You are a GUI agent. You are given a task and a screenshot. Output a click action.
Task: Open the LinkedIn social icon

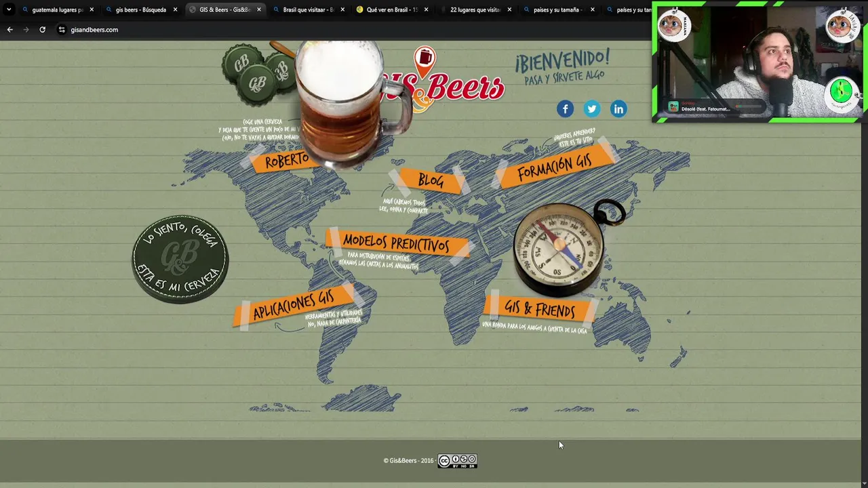(x=618, y=108)
